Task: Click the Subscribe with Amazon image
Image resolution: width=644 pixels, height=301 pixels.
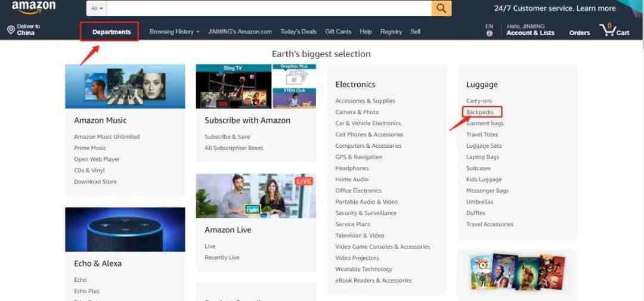Action: click(x=256, y=86)
